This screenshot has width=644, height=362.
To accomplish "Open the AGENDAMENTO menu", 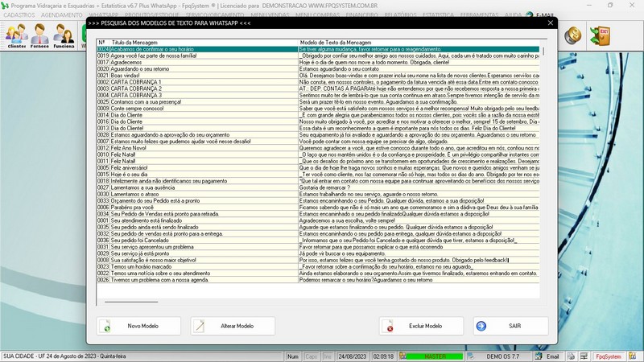I will 62,15.
